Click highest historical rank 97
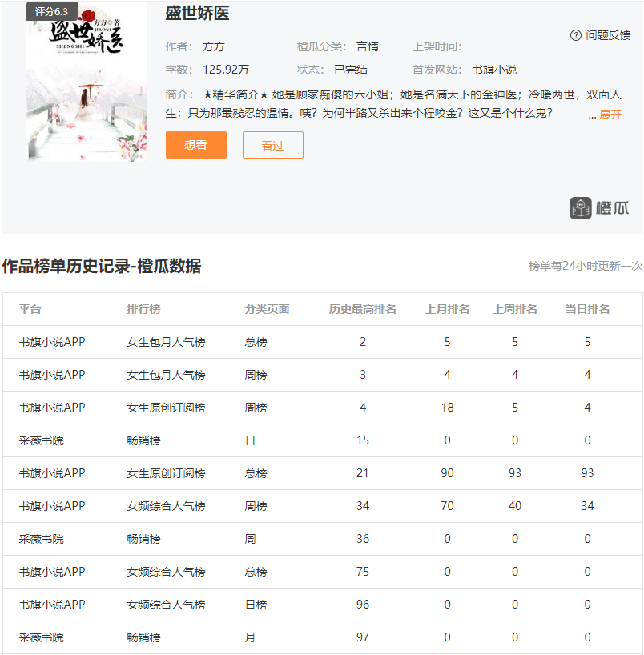This screenshot has height=655, width=644. 363,637
